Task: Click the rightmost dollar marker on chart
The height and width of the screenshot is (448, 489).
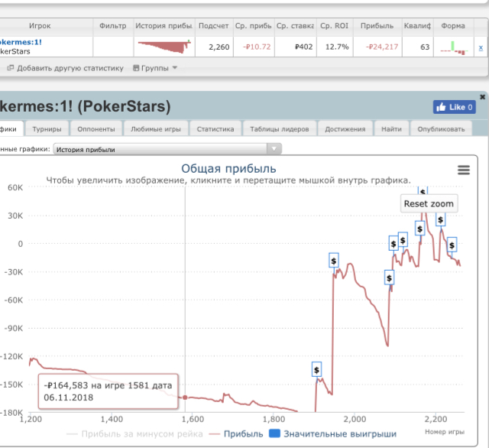Action: click(x=452, y=245)
